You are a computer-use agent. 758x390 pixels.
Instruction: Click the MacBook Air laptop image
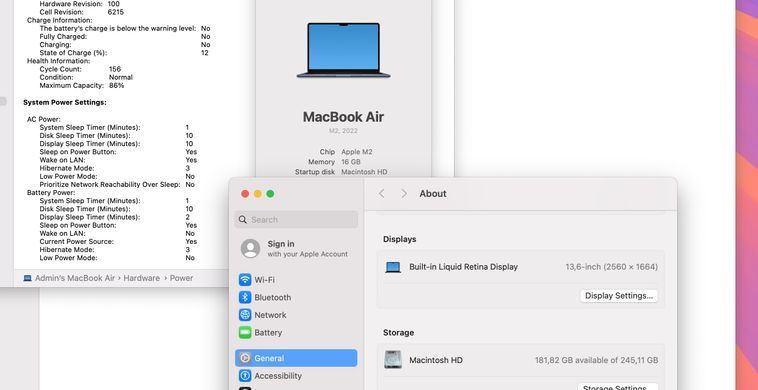(x=343, y=50)
